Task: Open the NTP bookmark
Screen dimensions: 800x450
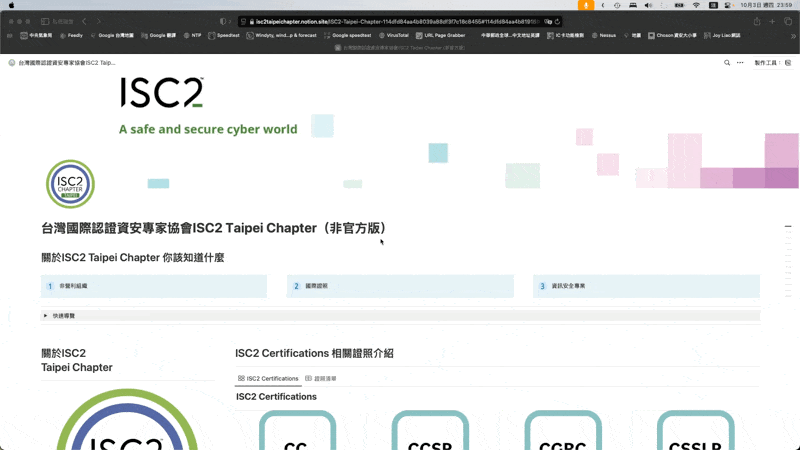Action: (x=192, y=35)
